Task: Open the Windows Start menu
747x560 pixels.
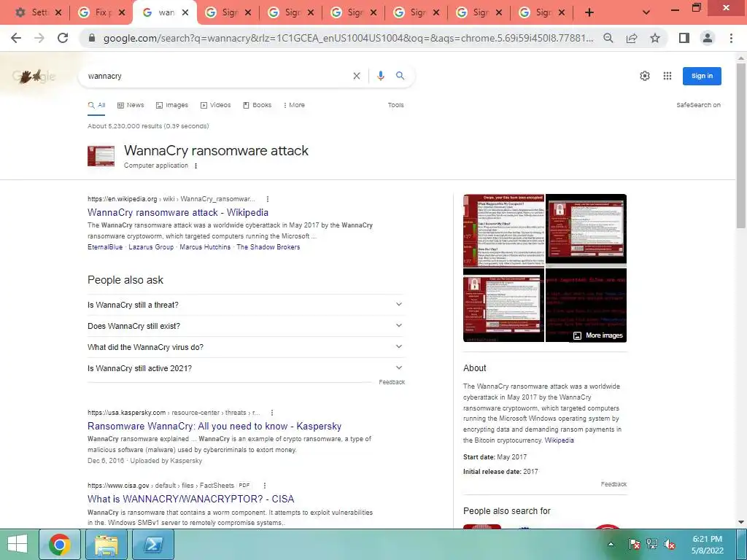Action: pos(18,544)
